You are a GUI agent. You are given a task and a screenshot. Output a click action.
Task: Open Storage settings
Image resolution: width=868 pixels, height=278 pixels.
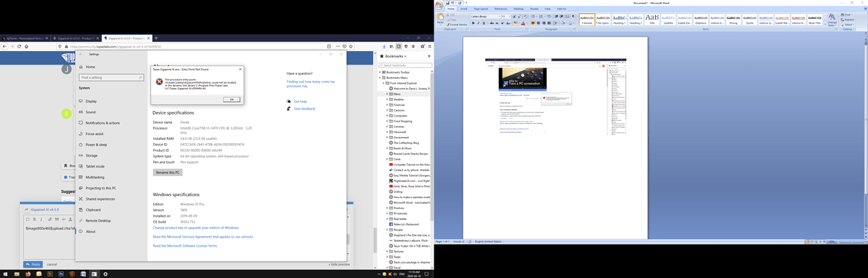(x=92, y=155)
